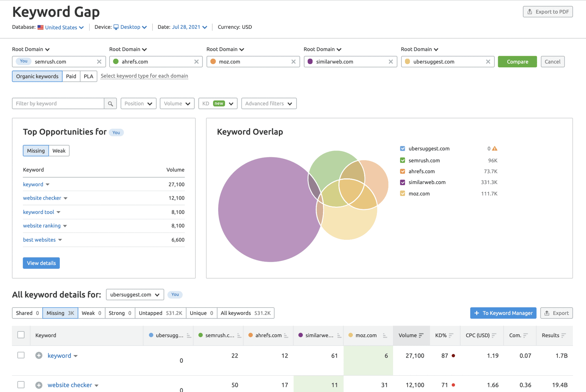The width and height of the screenshot is (586, 392).
Task: Open 'Select keyword type for each domain' link
Action: click(144, 76)
